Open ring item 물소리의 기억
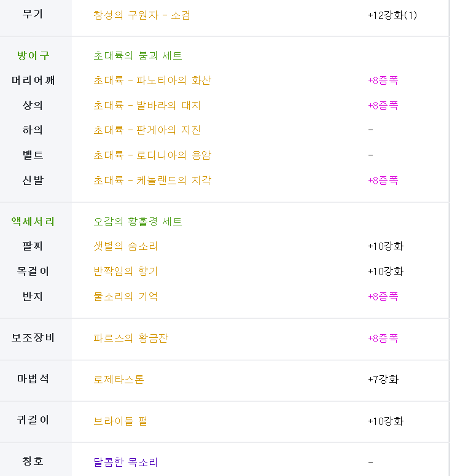This screenshot has height=476, width=452. click(x=125, y=296)
